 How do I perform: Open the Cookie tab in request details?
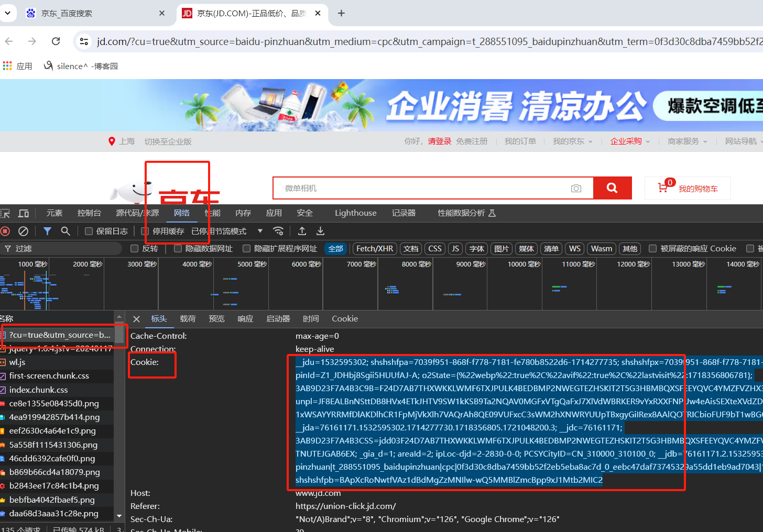click(x=345, y=319)
